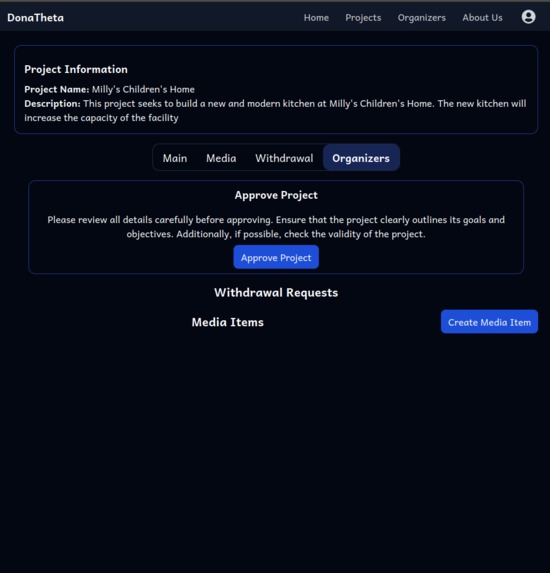Click the review instructions paragraph text

[x=276, y=227]
